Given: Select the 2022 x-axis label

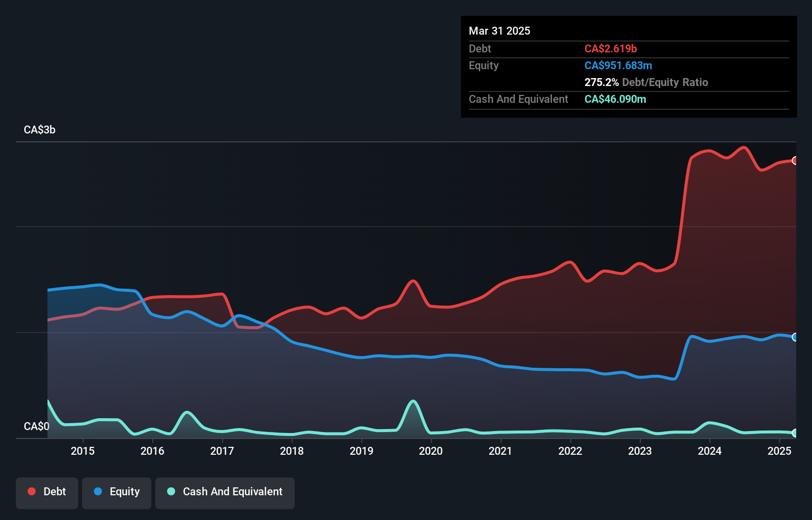Looking at the screenshot, I should (x=570, y=451).
